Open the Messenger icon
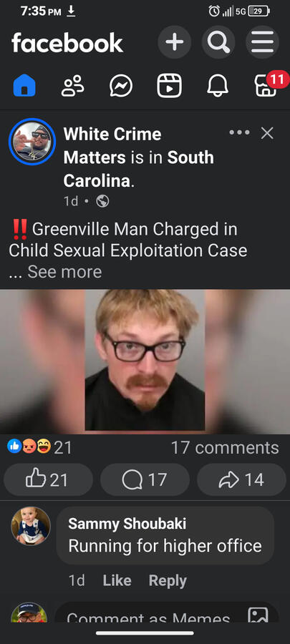This screenshot has width=290, height=644. [x=121, y=86]
